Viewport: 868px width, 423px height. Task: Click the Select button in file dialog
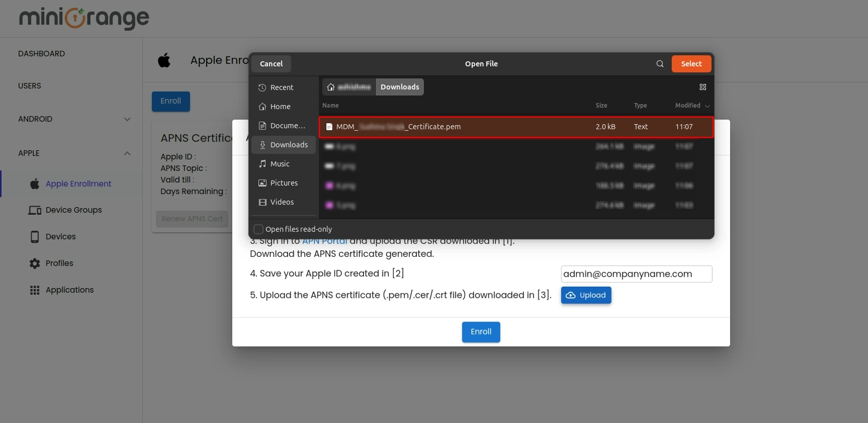(x=691, y=64)
